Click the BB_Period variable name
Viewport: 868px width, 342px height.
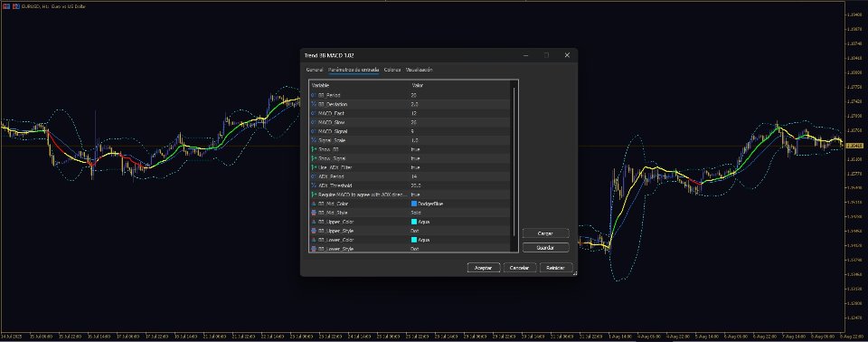(x=329, y=95)
